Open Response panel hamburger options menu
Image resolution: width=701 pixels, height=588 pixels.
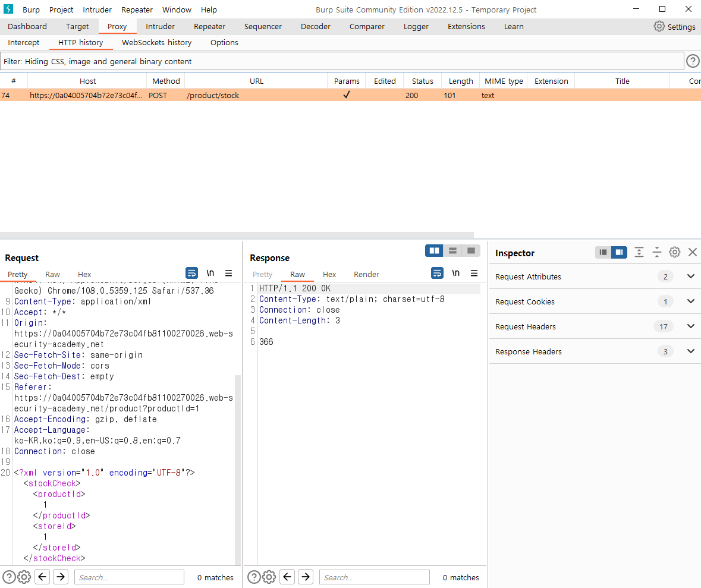(x=474, y=273)
